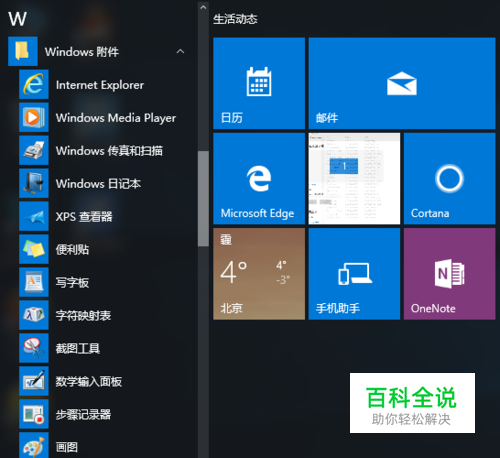Click the Windows 日记本 label
The image size is (500, 458).
pyautogui.click(x=98, y=184)
